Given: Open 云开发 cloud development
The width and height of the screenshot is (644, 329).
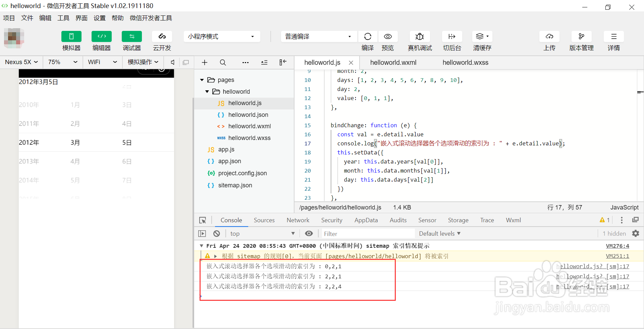Looking at the screenshot, I should (x=162, y=36).
